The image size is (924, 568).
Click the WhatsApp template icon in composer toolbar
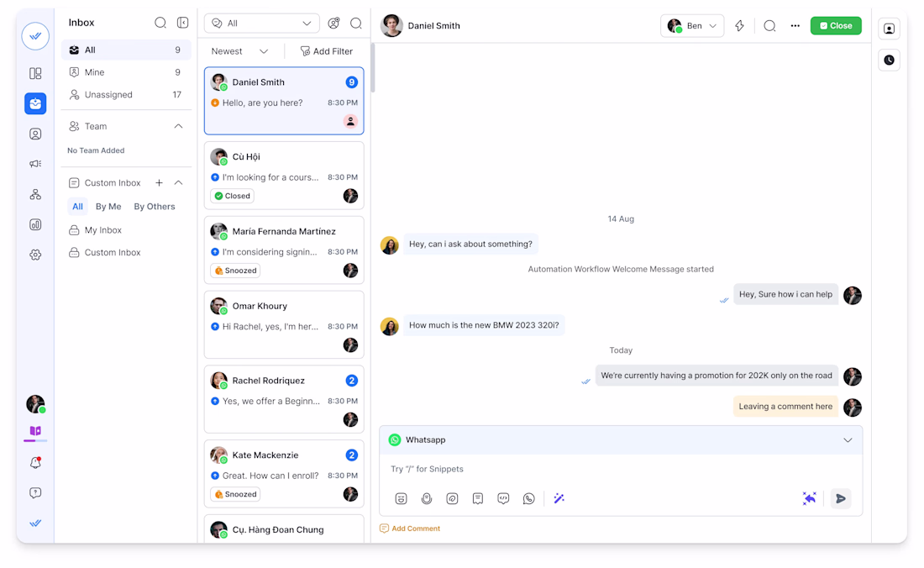point(528,498)
